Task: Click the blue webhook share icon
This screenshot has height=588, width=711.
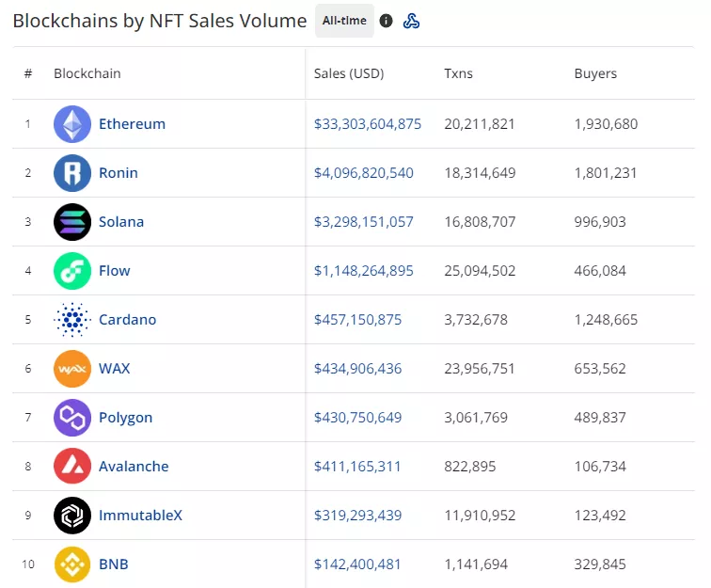Action: click(x=411, y=21)
